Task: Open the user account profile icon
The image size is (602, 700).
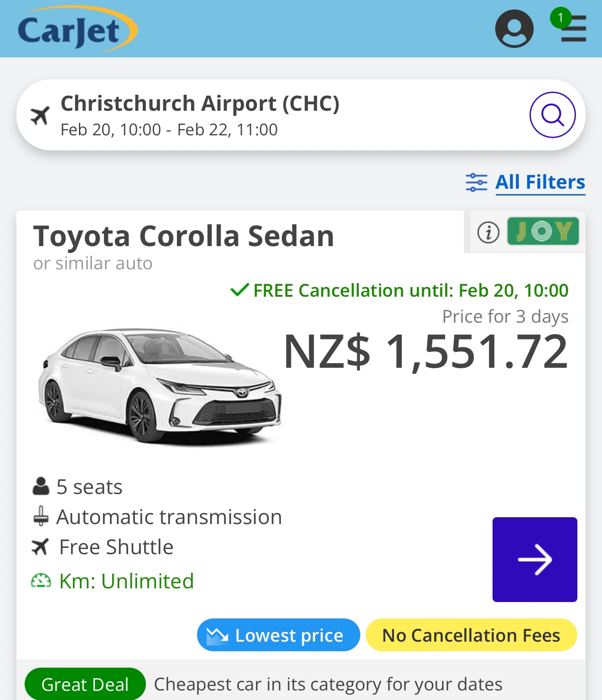Action: click(x=514, y=29)
